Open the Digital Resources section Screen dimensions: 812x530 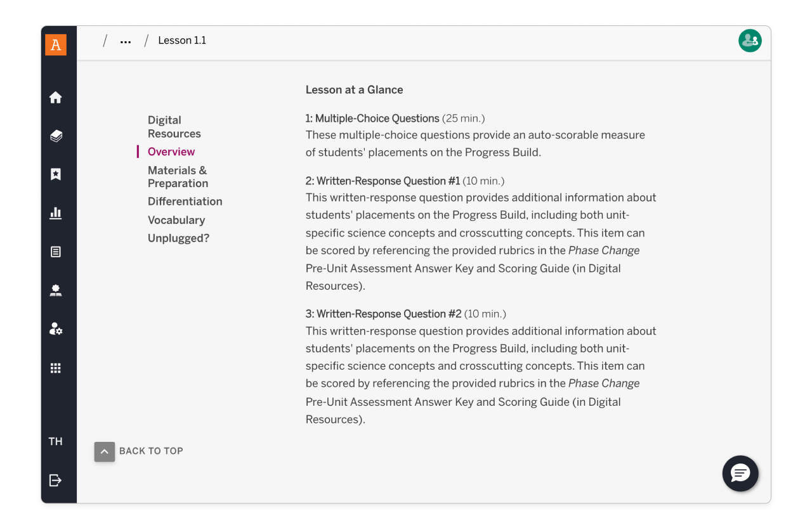174,126
